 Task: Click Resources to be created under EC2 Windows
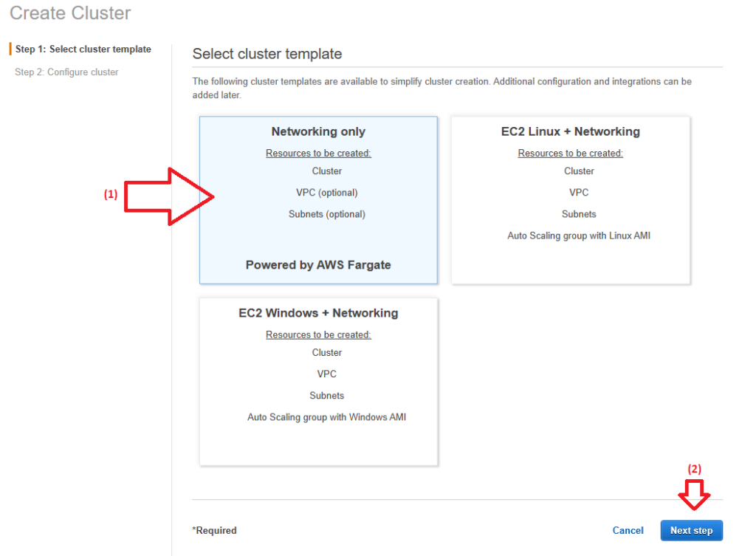(318, 335)
